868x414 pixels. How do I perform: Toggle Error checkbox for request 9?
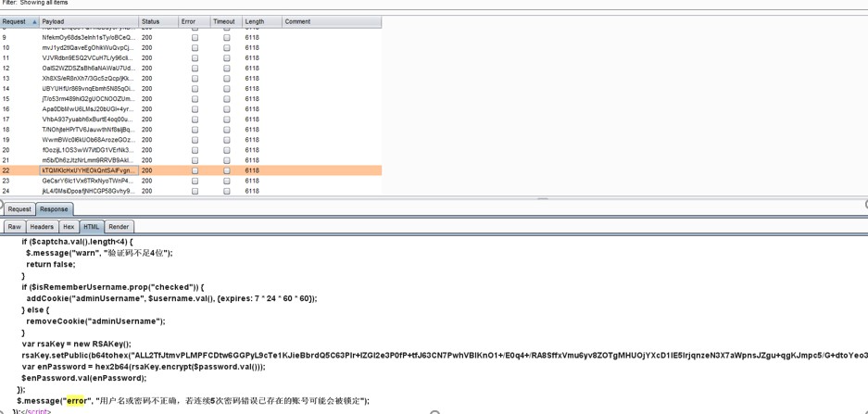pos(195,38)
